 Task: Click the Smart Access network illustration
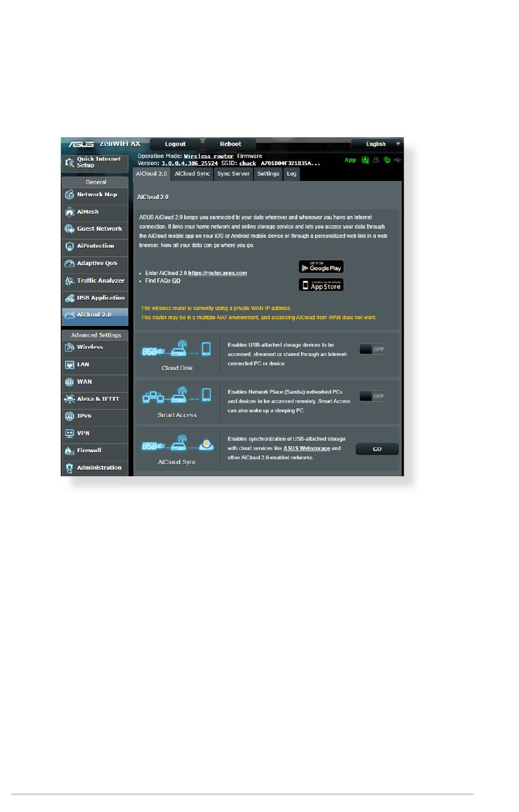coord(177,395)
